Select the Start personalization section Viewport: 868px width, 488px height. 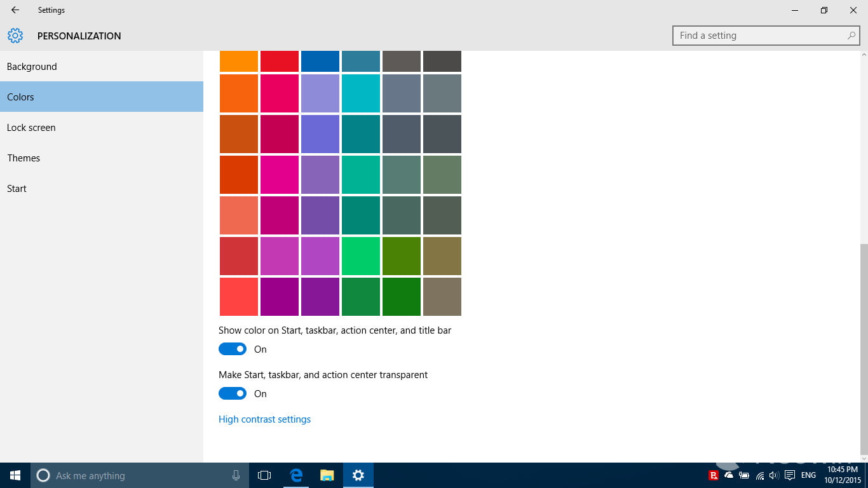pyautogui.click(x=17, y=189)
